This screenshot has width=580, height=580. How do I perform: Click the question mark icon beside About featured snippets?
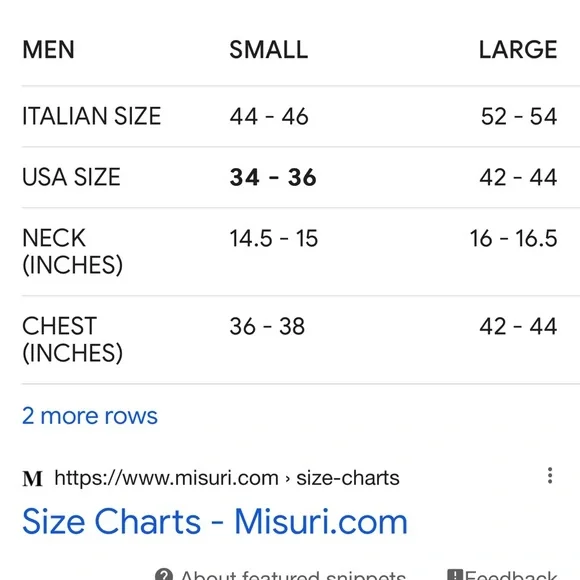[163, 575]
